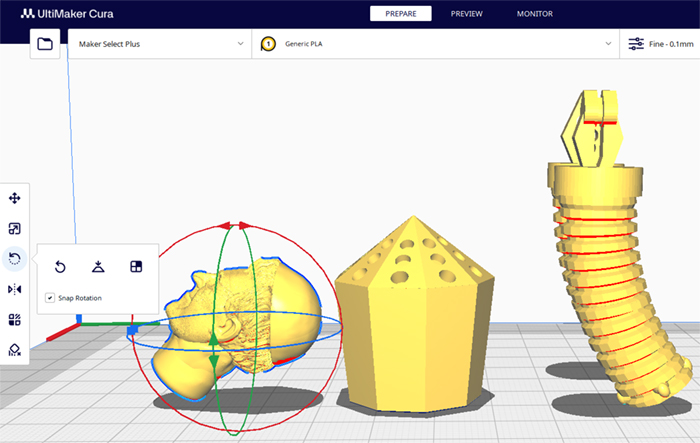Click the Reset rotation icon
Viewport: 700px width, 443px height.
pos(60,267)
